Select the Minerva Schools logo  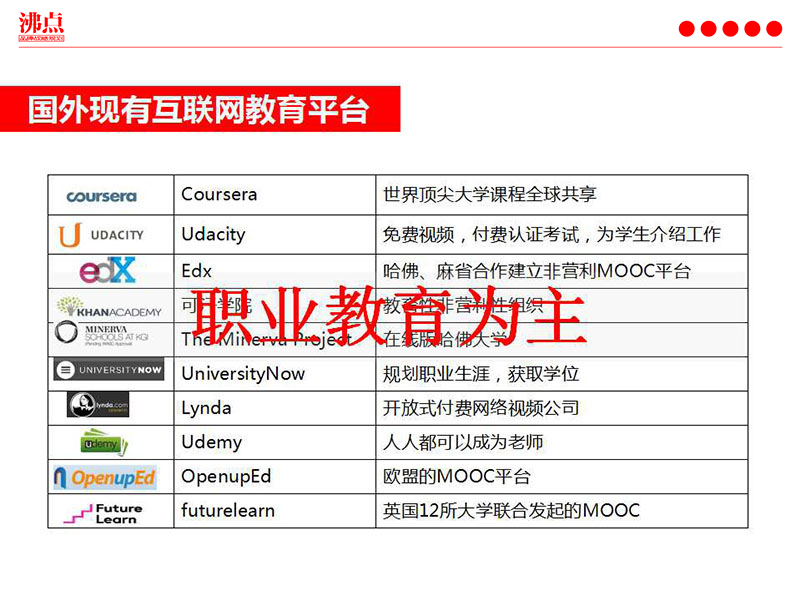point(105,335)
